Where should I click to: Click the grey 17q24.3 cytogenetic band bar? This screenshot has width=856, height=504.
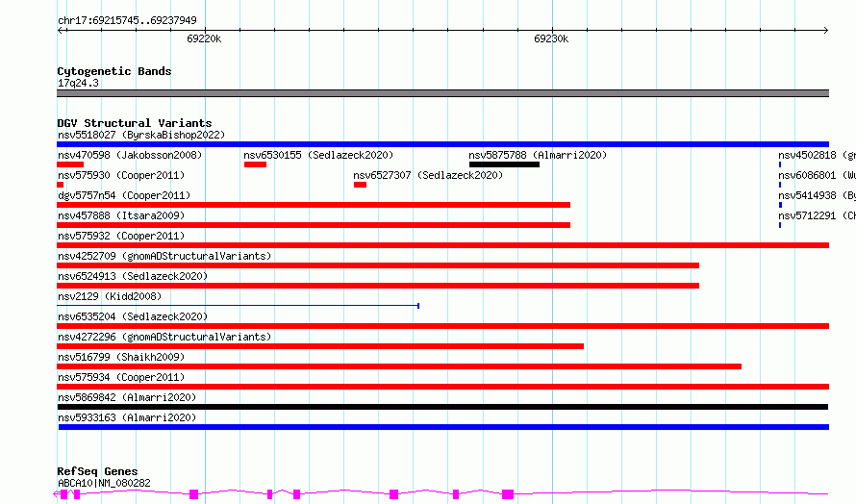(442, 93)
